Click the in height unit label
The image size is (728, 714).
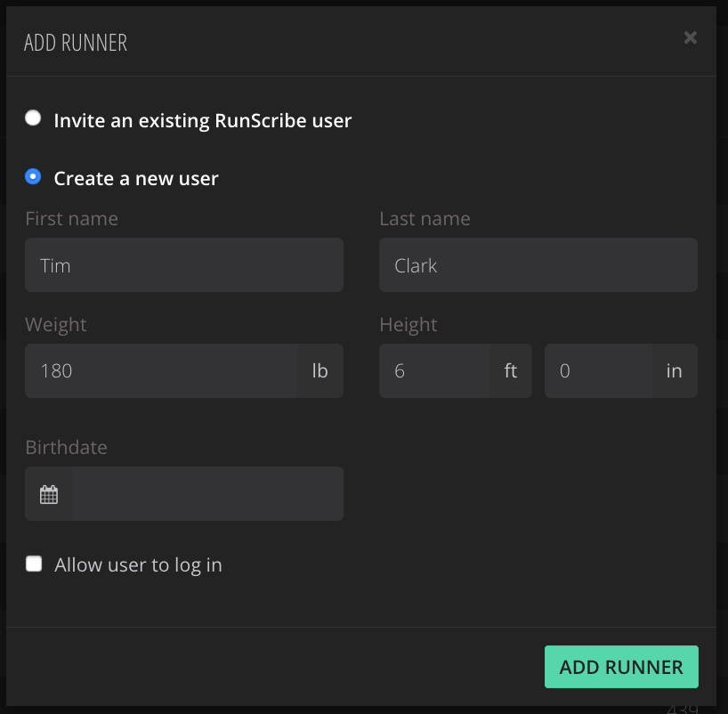[x=674, y=370]
